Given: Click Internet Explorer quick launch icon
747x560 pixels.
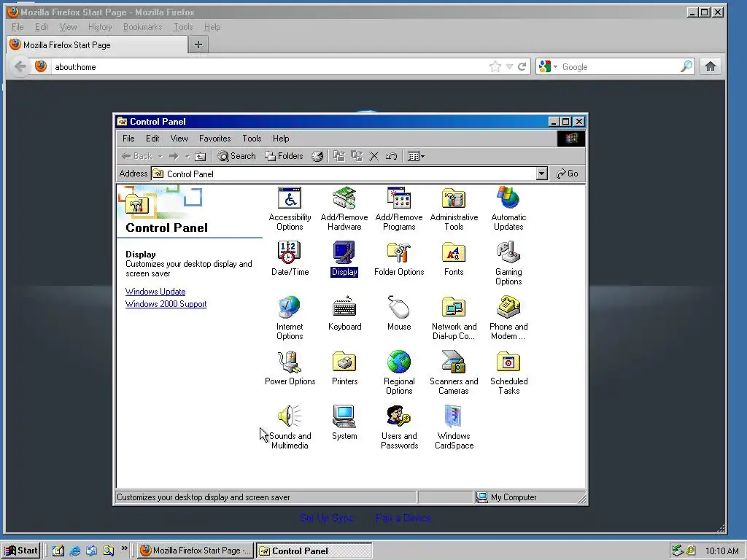Looking at the screenshot, I should click(75, 551).
